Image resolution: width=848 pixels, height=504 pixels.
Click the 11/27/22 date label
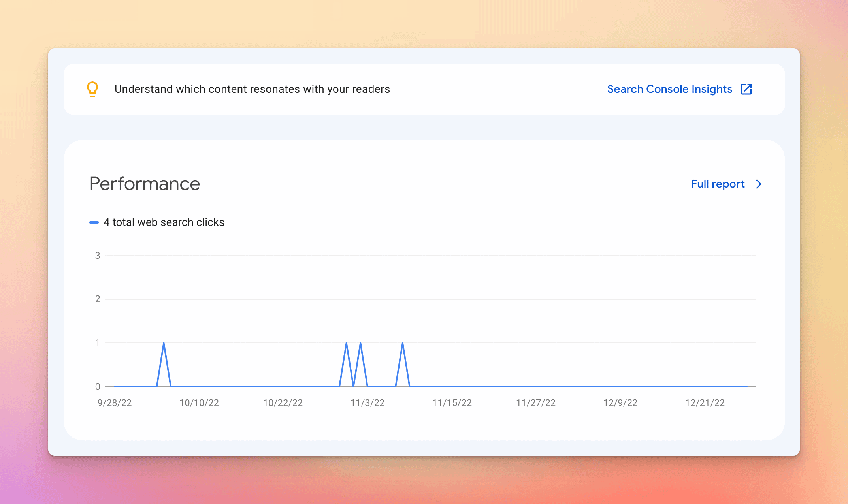[536, 403]
